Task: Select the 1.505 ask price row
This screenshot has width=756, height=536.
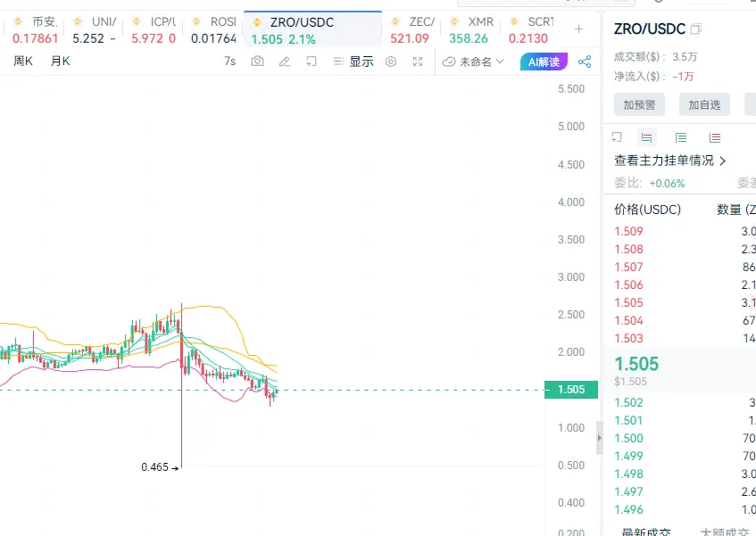Action: (x=680, y=302)
